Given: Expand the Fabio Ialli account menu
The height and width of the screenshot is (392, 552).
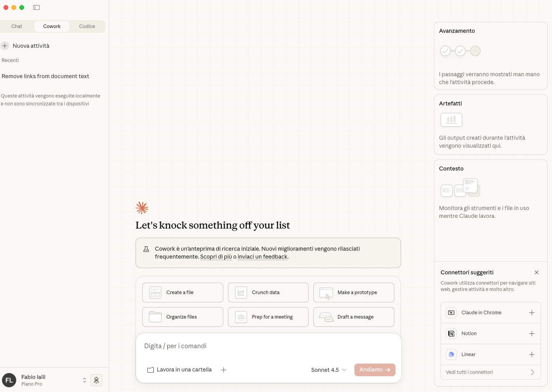Looking at the screenshot, I should point(84,380).
